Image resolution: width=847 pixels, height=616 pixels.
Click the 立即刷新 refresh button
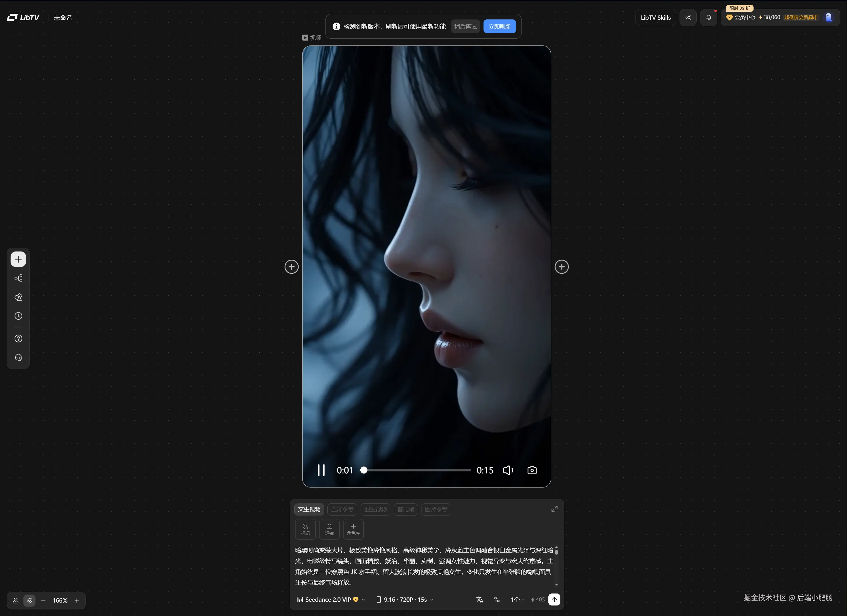499,26
